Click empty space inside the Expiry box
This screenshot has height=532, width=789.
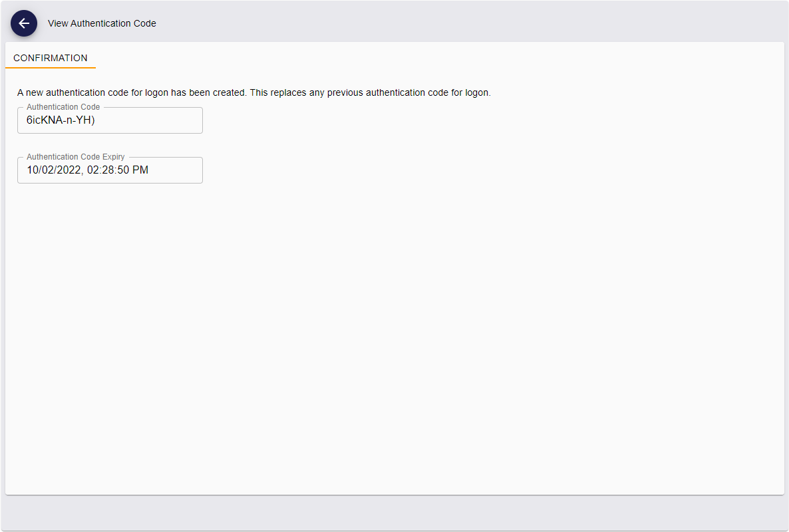[x=180, y=171]
